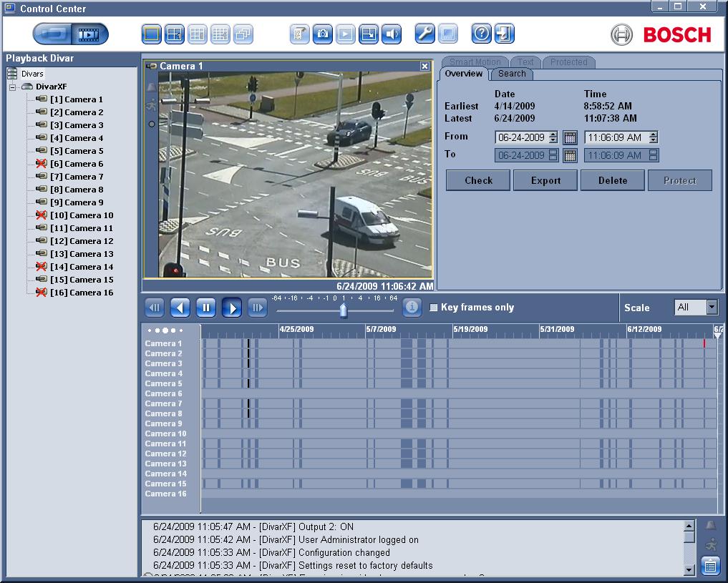Select the Divars root item
The height and width of the screenshot is (583, 728).
32,74
